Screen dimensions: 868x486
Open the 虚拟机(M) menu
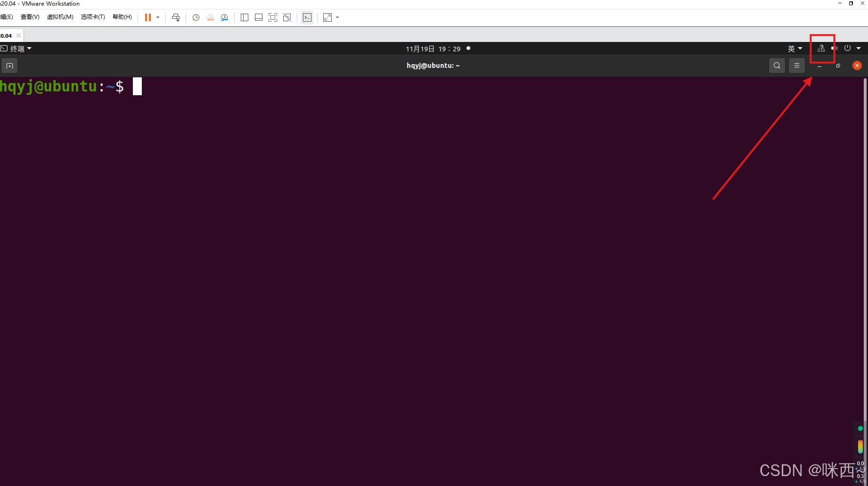coord(60,17)
